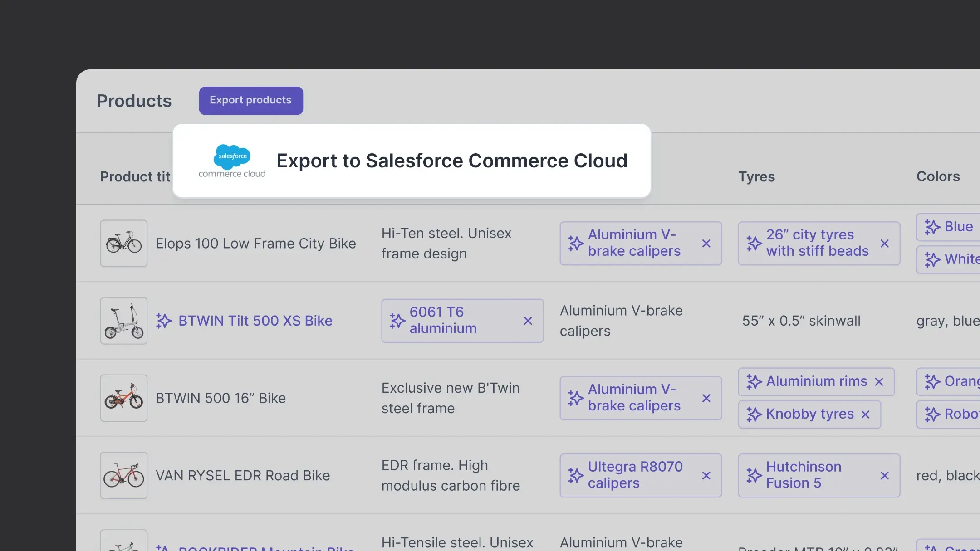The width and height of the screenshot is (980, 551).
Task: Open the Elops 100 city bike thumbnail
Action: pos(123,244)
